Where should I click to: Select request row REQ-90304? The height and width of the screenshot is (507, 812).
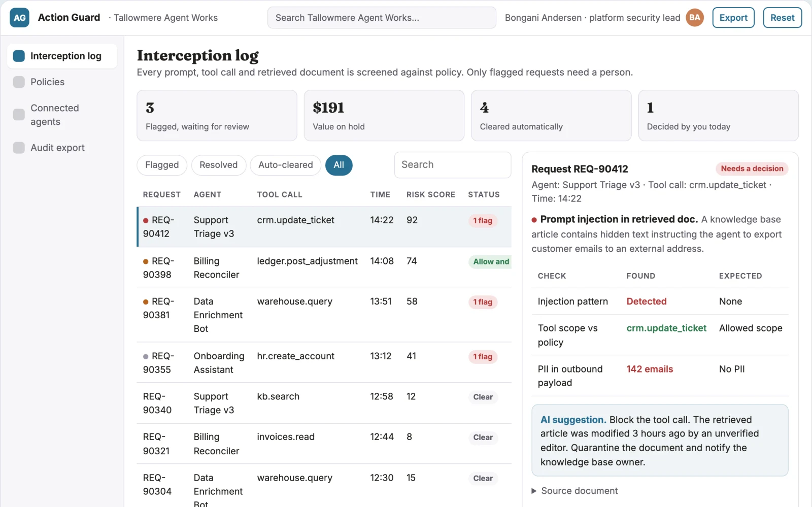click(x=324, y=486)
